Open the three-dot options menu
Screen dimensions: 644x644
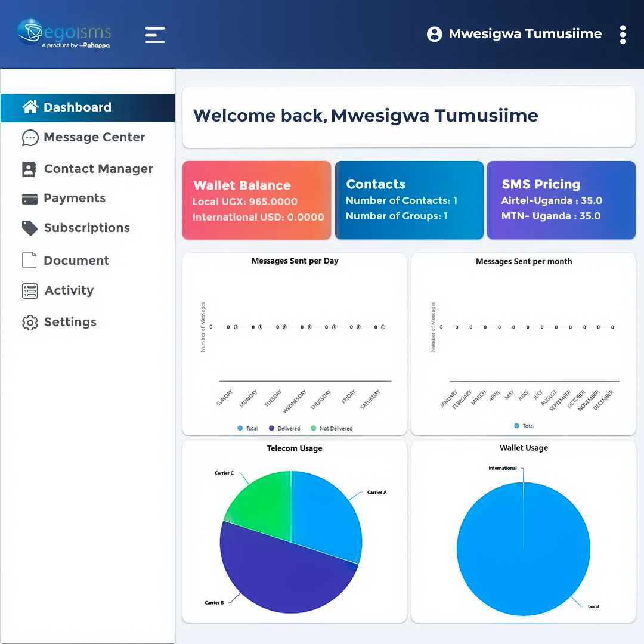tap(623, 35)
